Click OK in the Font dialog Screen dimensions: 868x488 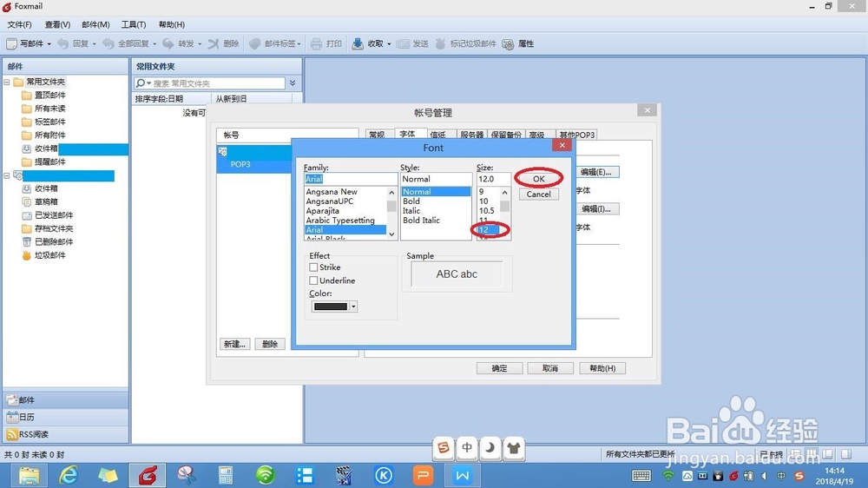pos(539,178)
